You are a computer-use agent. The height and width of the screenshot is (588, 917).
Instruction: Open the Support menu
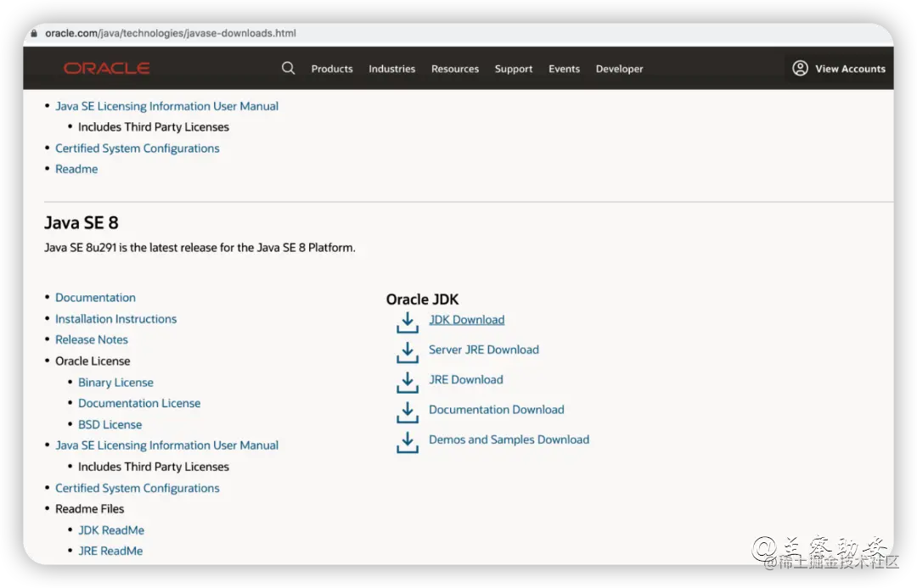coord(514,69)
